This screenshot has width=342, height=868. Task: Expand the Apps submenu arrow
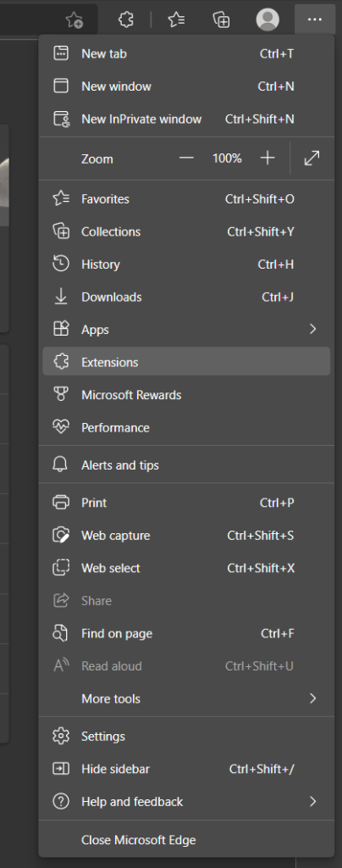coord(312,330)
